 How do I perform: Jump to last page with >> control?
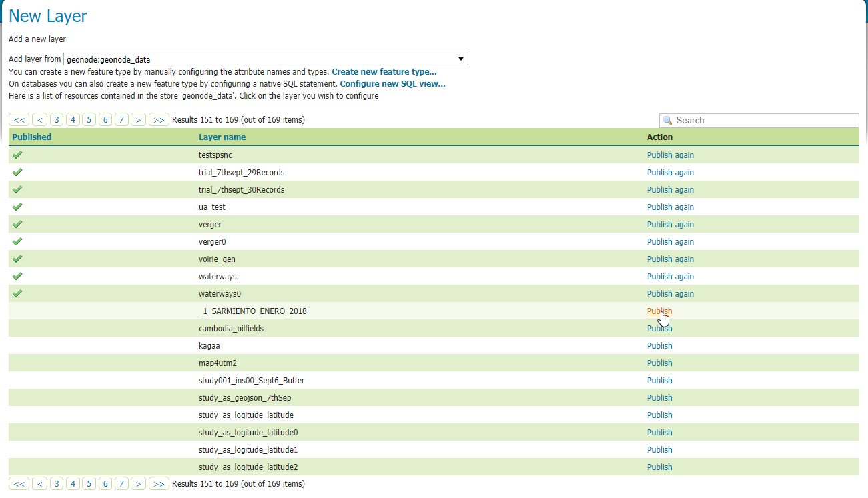(x=159, y=119)
